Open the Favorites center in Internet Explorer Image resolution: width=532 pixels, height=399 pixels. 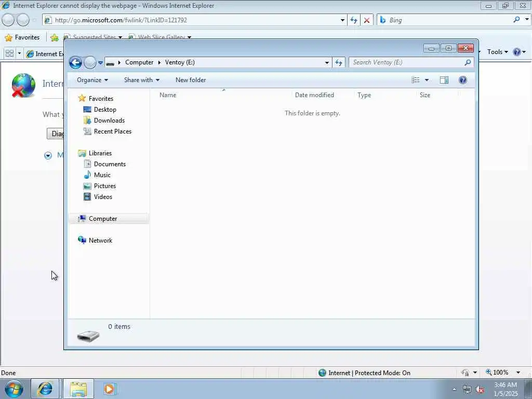pyautogui.click(x=22, y=37)
